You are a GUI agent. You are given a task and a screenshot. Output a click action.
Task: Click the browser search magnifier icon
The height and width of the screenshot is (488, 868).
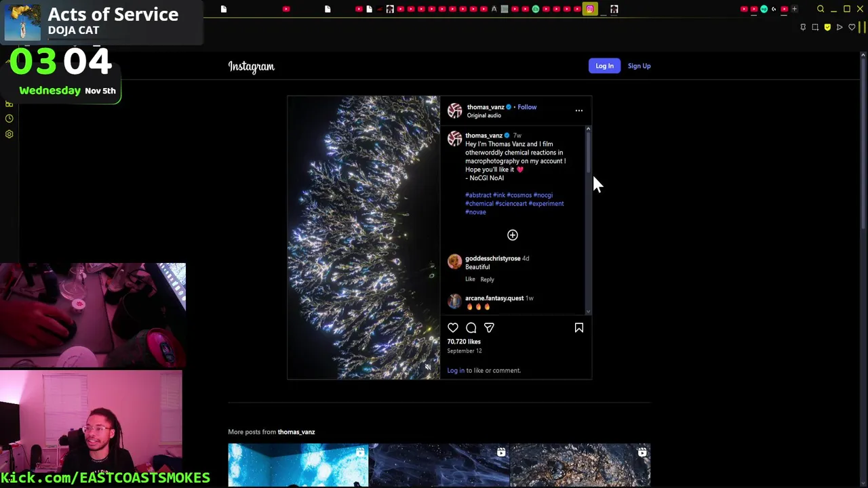pyautogui.click(x=821, y=9)
